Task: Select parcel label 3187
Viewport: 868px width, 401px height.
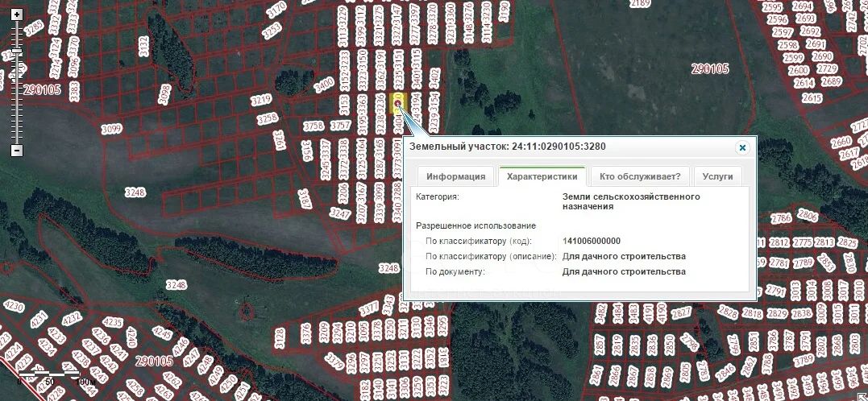Action: pos(305,199)
